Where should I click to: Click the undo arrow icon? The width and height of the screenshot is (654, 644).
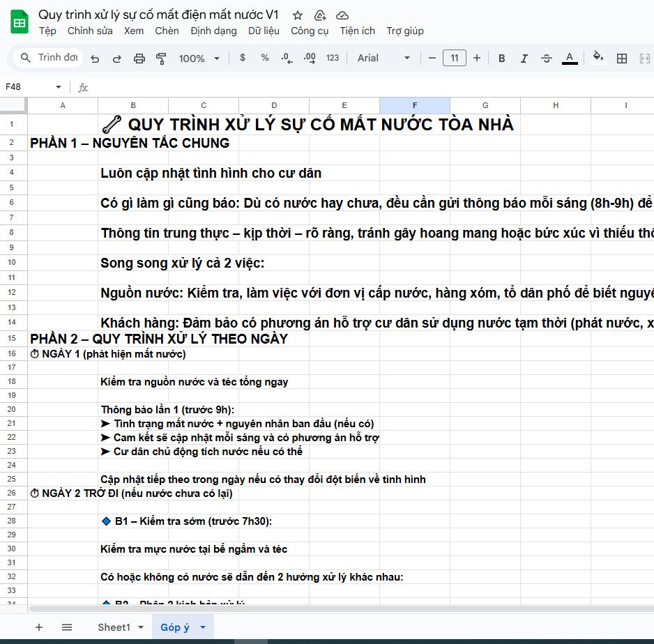pyautogui.click(x=95, y=59)
